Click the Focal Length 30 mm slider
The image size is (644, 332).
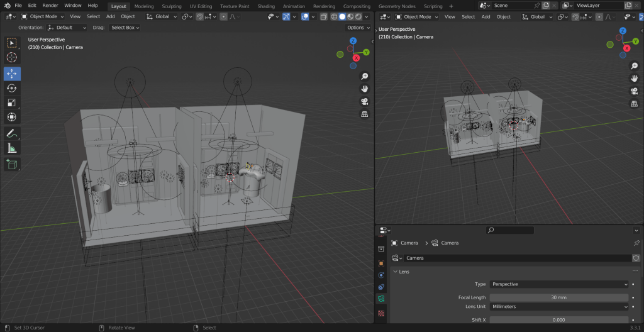558,297
